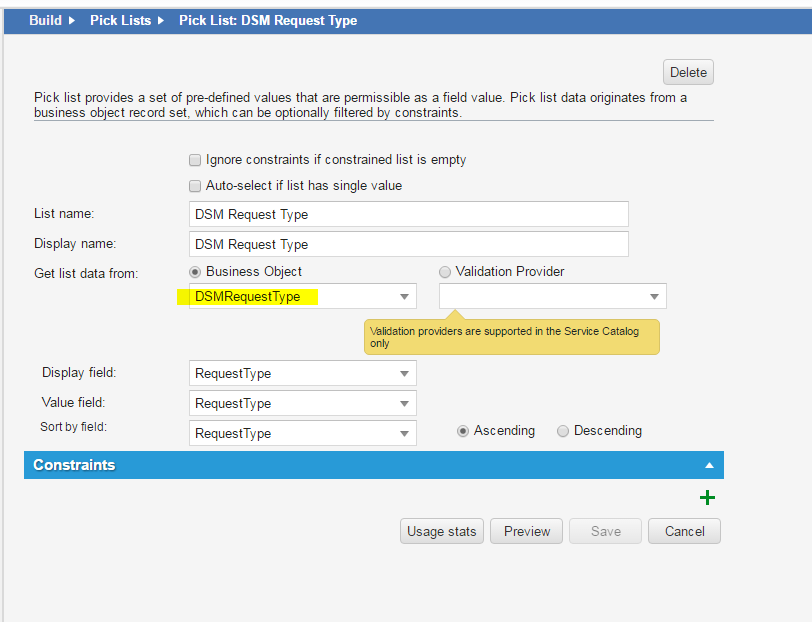Open the Value field dropdown
This screenshot has width=812, height=622.
click(404, 404)
